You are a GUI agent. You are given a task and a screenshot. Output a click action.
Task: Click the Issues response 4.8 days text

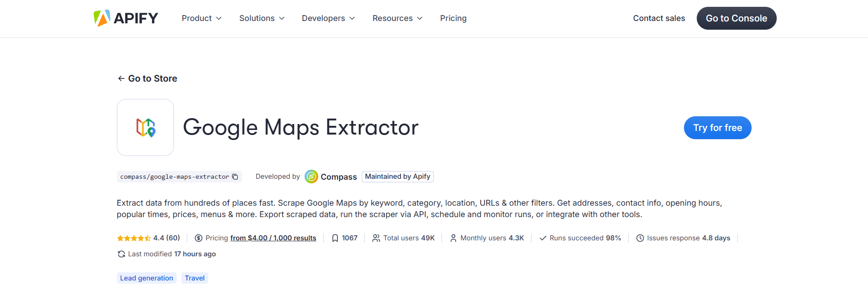[689, 238]
